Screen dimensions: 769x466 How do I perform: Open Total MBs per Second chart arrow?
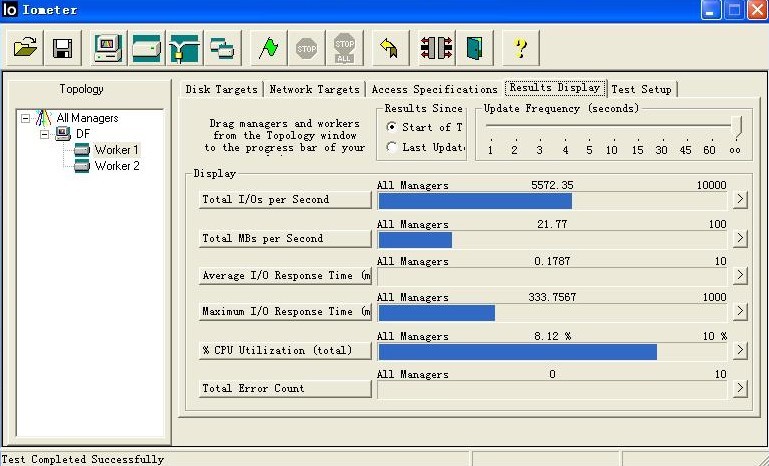(x=740, y=238)
